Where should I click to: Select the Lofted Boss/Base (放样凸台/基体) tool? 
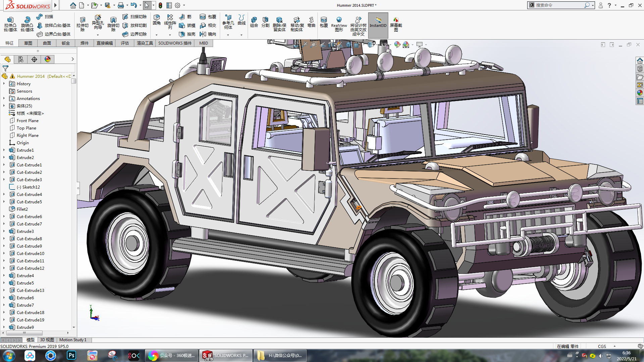[x=53, y=25]
